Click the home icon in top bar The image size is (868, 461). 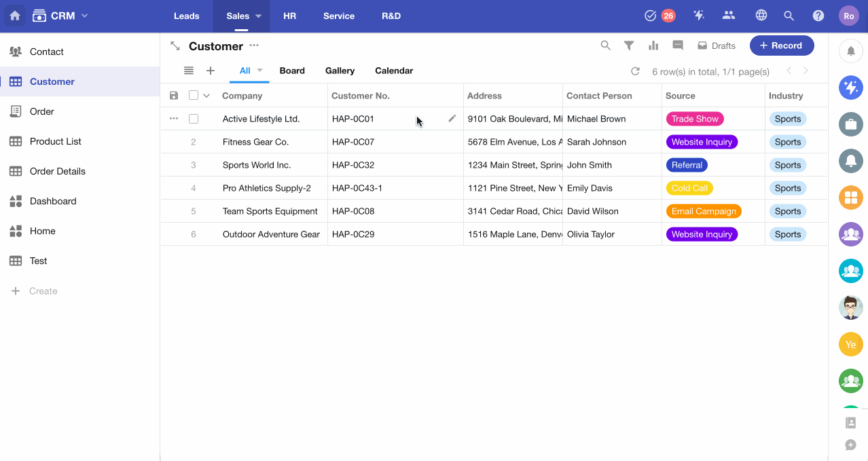coord(15,16)
